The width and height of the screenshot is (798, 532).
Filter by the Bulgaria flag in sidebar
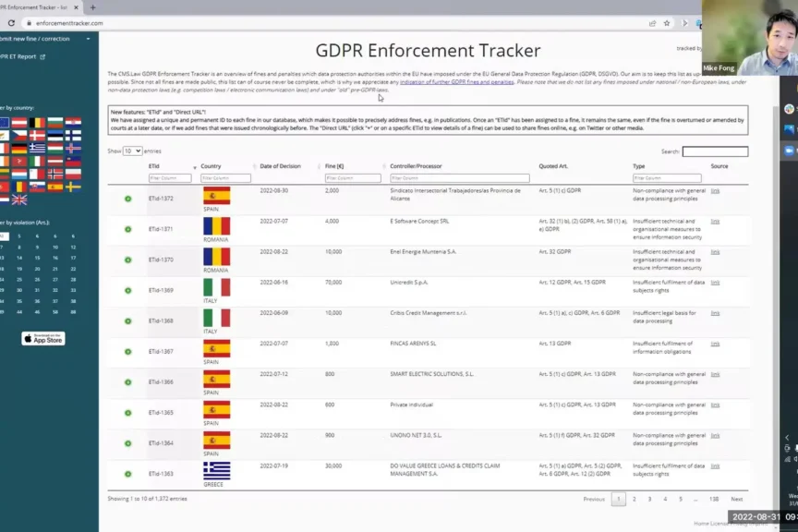click(55, 123)
